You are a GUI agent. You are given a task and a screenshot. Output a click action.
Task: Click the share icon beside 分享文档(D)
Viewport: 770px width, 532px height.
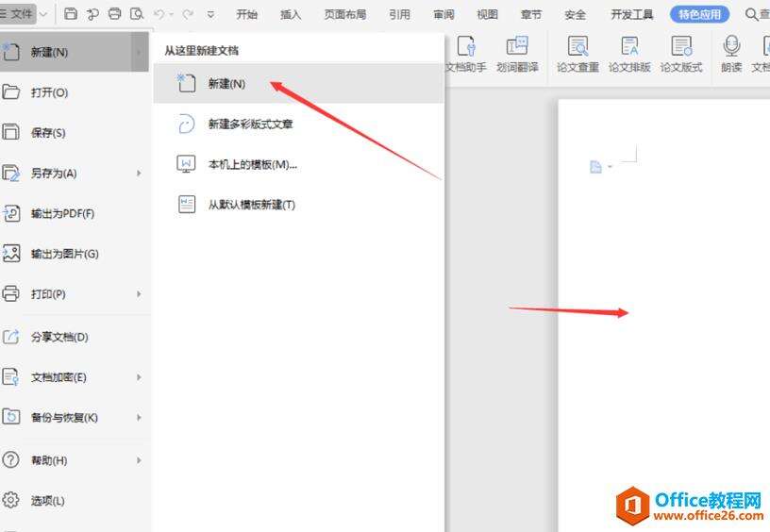click(x=10, y=337)
